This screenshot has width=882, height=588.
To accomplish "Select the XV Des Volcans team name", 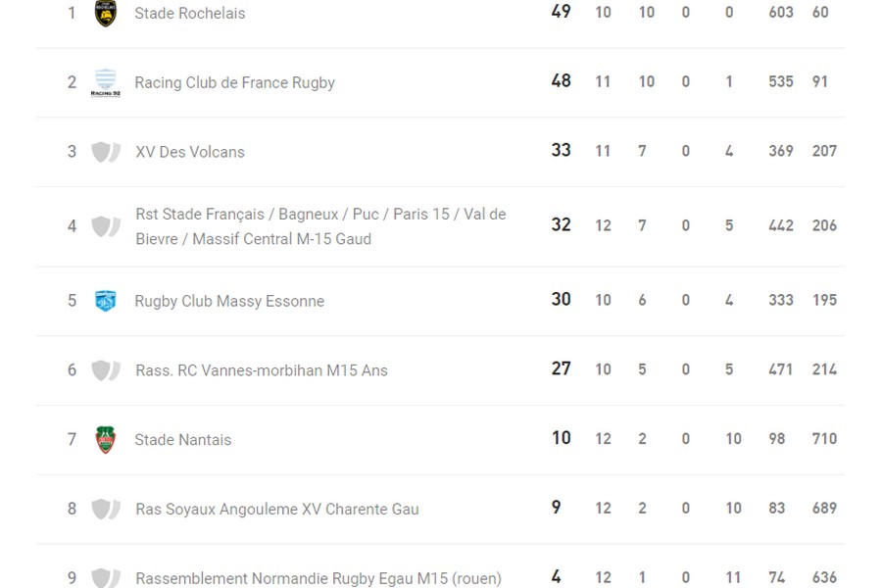I will [x=190, y=152].
